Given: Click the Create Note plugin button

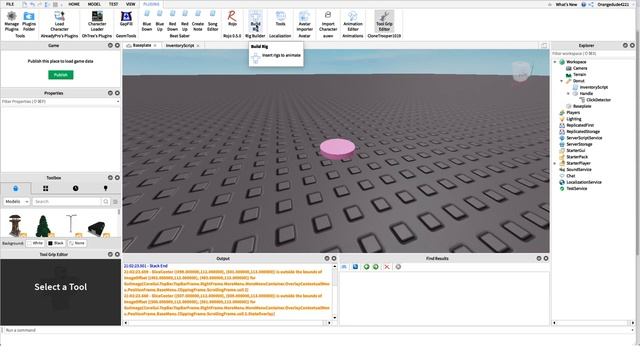Looking at the screenshot, I should [x=198, y=21].
